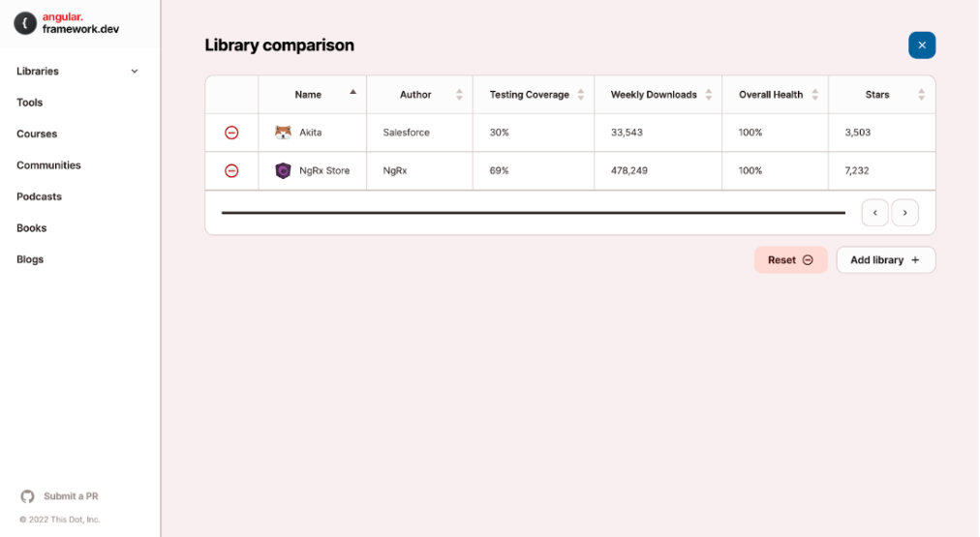Close the Library comparison panel
This screenshot has height=537, width=980.
coord(922,45)
